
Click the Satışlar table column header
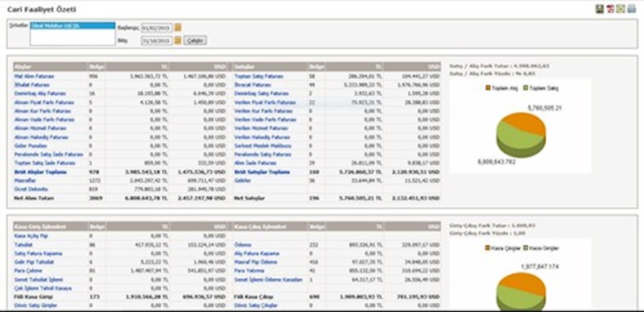click(x=270, y=67)
